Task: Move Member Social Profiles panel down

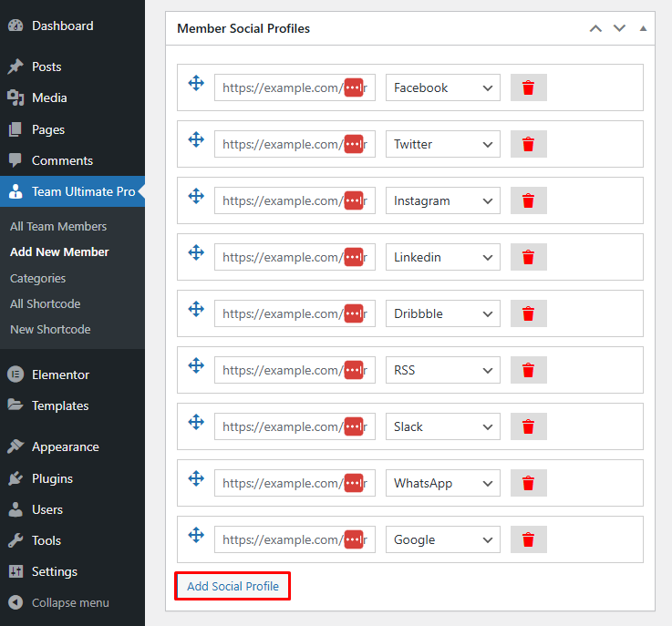Action: (x=620, y=28)
